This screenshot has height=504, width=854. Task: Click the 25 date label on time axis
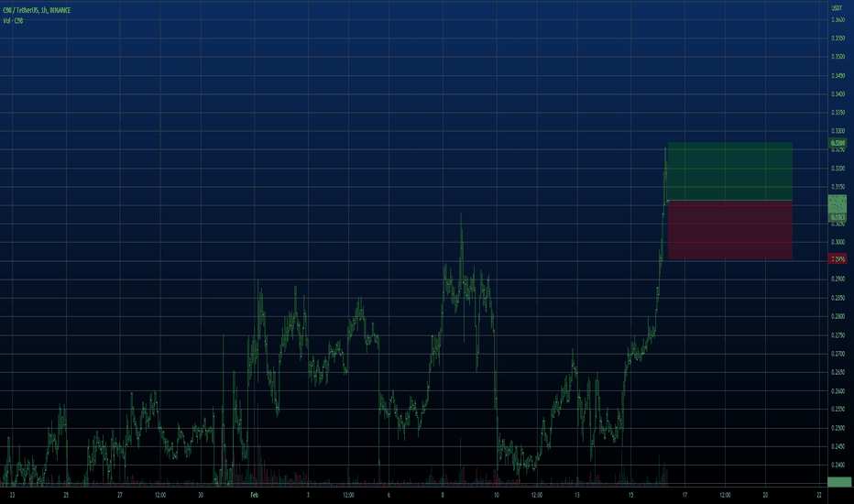66,495
